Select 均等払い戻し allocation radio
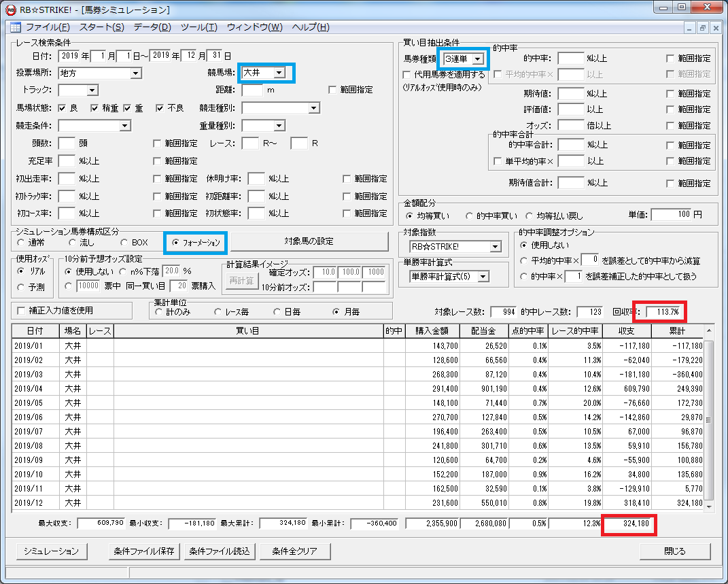Viewport: 728px width, 584px height. pos(530,216)
